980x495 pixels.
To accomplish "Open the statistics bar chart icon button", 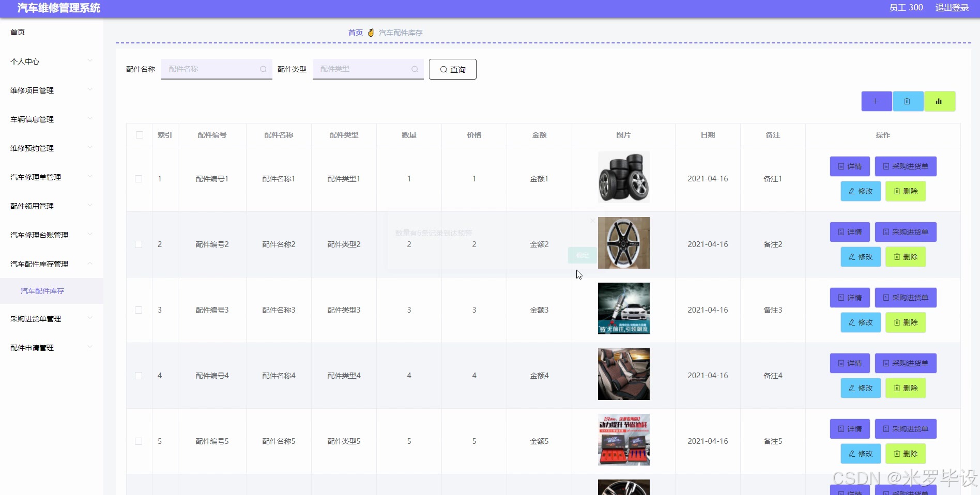I will click(939, 101).
